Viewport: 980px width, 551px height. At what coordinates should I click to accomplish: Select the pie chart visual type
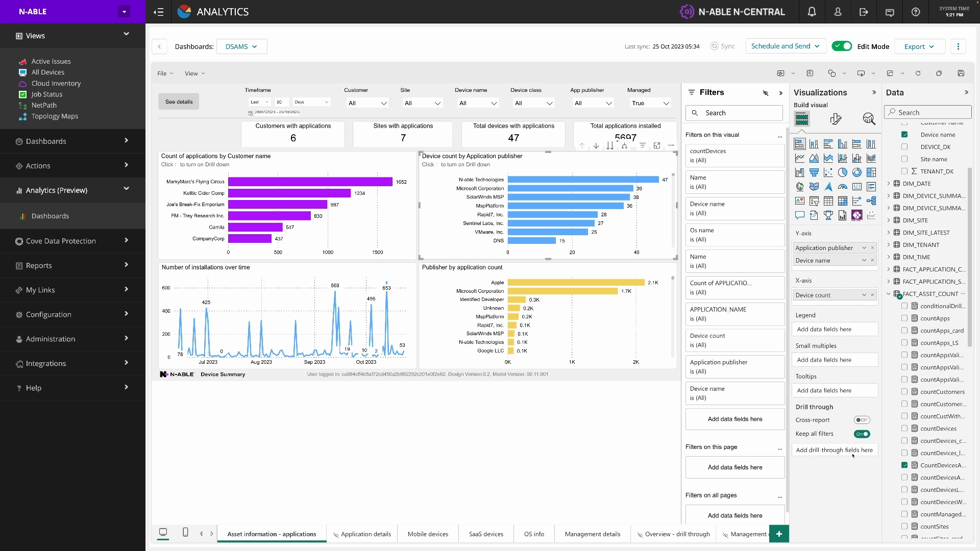(843, 172)
